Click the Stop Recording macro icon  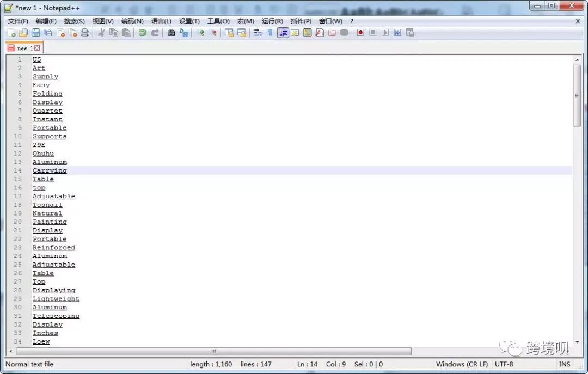pos(373,33)
